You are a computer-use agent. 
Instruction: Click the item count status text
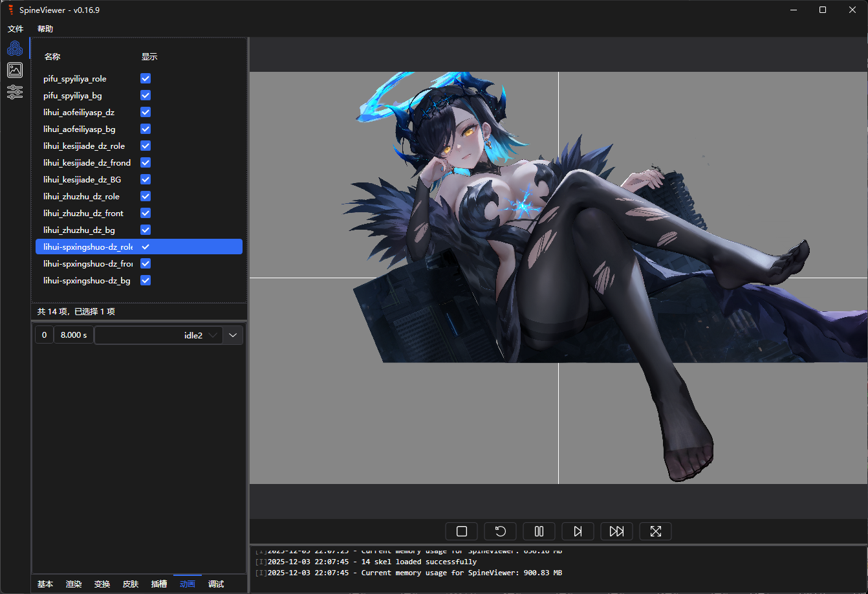(76, 311)
